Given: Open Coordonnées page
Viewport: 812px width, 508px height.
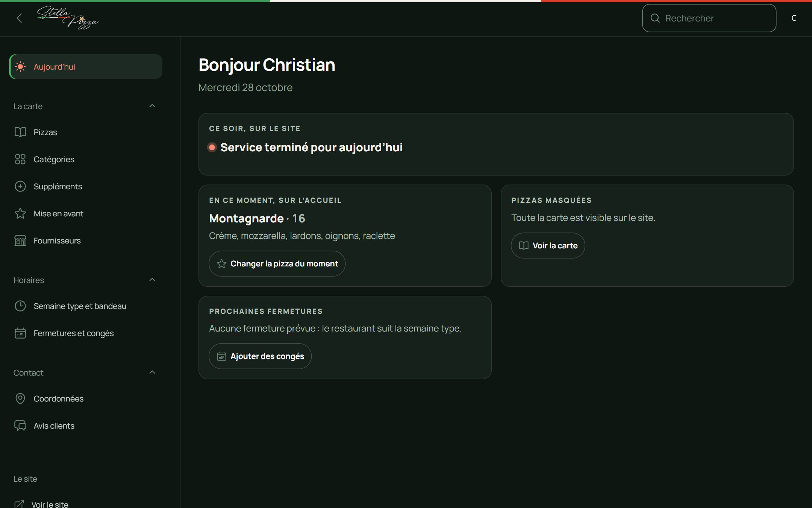Looking at the screenshot, I should (86, 398).
